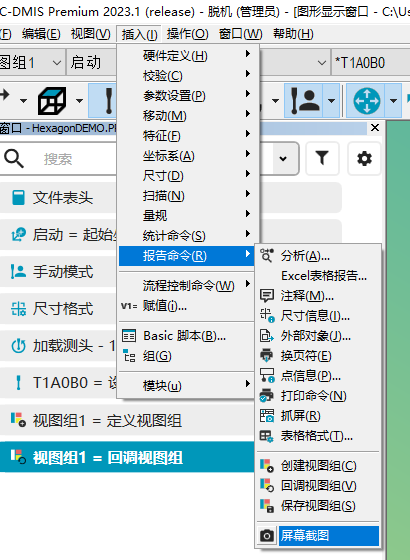Click the 外部对象(J) icon
The height and width of the screenshot is (560, 410).
pyautogui.click(x=267, y=336)
